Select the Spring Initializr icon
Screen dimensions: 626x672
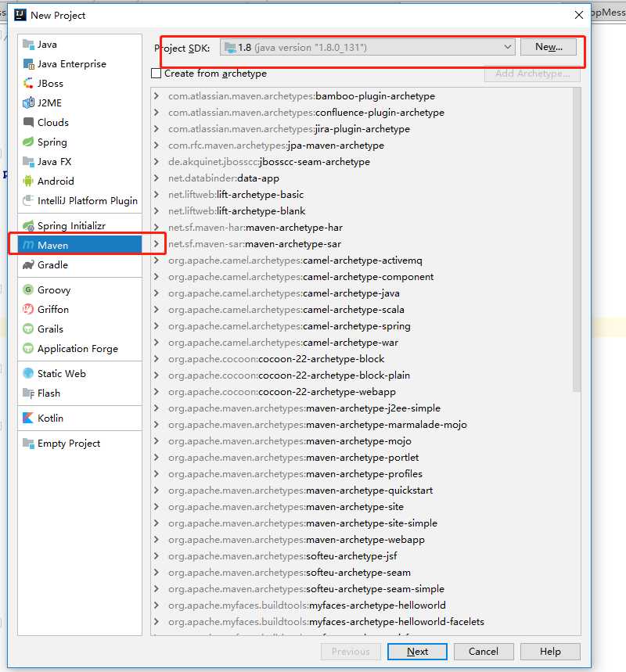[28, 225]
